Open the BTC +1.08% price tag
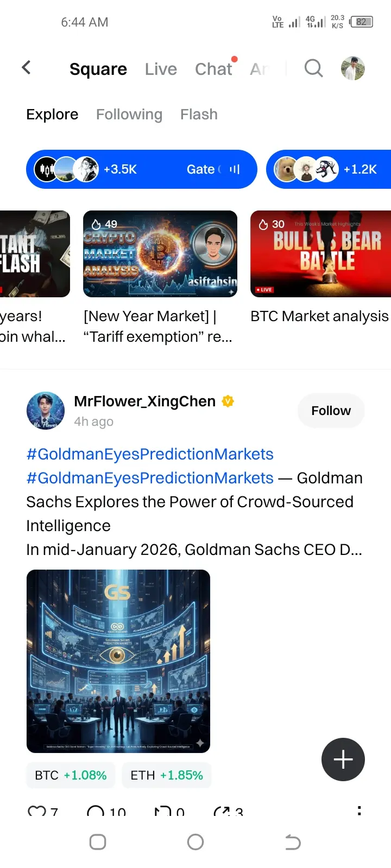The image size is (391, 868). [x=71, y=775]
